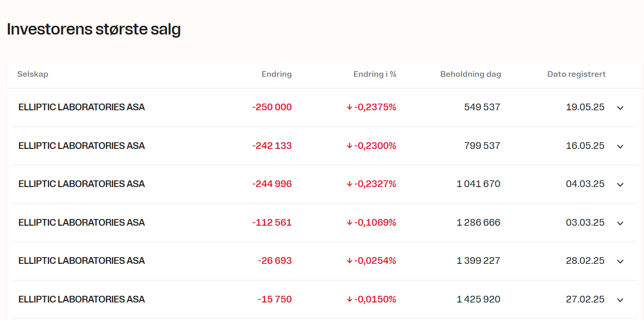This screenshot has width=644, height=320.
Task: Sort by the Endring i % header
Action: coord(375,74)
